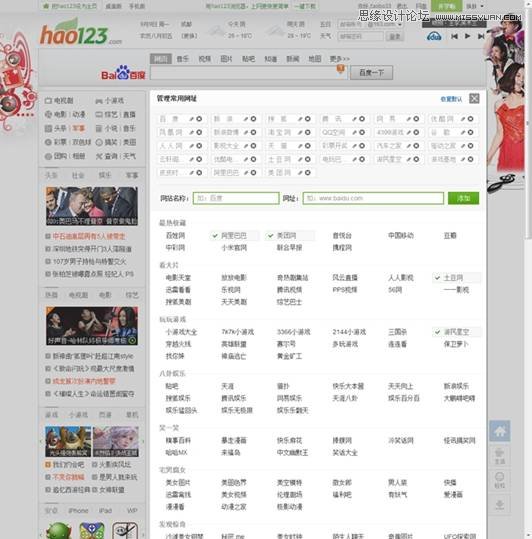Delete the 淘宝网 shortcut via its circle icon
Viewport: 532px width, 539px height.
(x=308, y=132)
